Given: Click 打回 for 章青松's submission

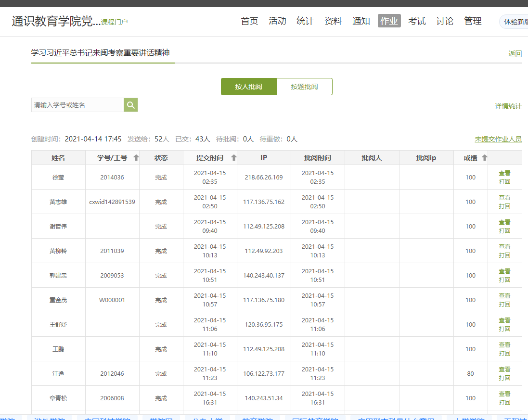Looking at the screenshot, I should click(x=504, y=403).
